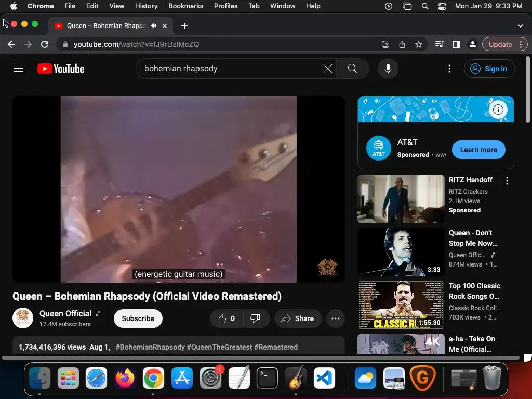
Task: Click the browser forward arrow
Action: coord(28,44)
